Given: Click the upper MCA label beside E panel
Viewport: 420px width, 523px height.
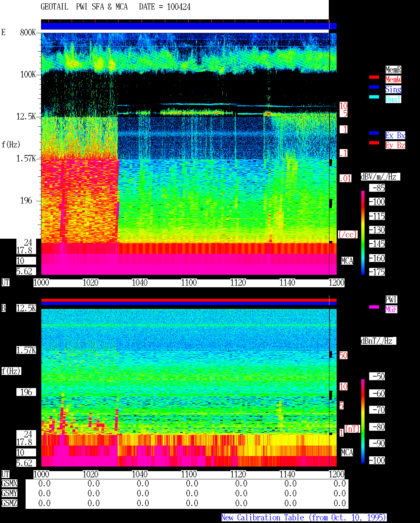Looking at the screenshot, I should pos(347,261).
